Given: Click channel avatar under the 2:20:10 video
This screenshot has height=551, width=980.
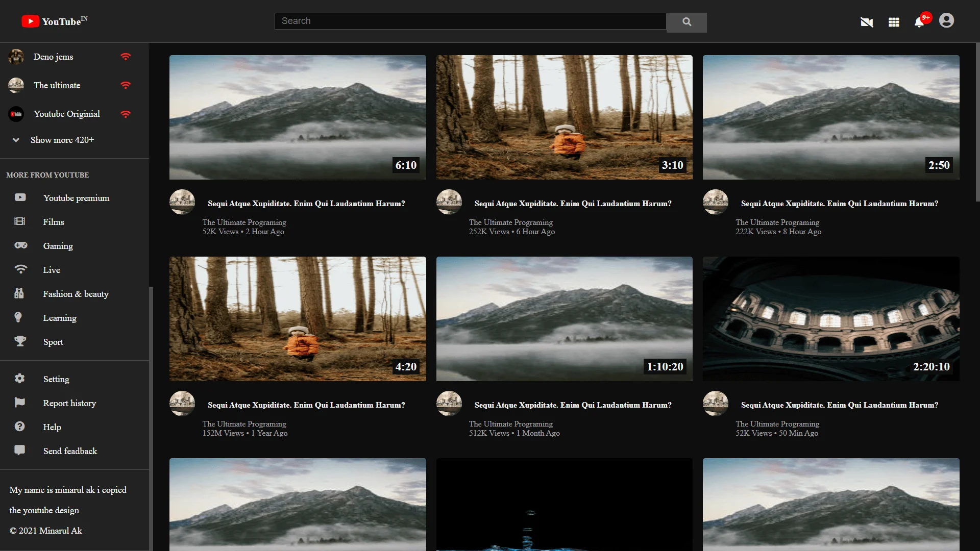Looking at the screenshot, I should [716, 404].
